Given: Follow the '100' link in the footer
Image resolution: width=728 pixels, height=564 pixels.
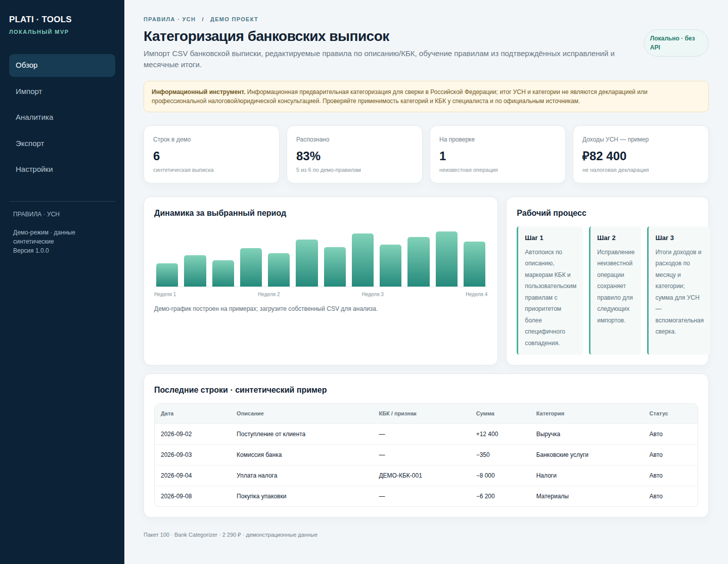Looking at the screenshot, I should click(165, 535).
